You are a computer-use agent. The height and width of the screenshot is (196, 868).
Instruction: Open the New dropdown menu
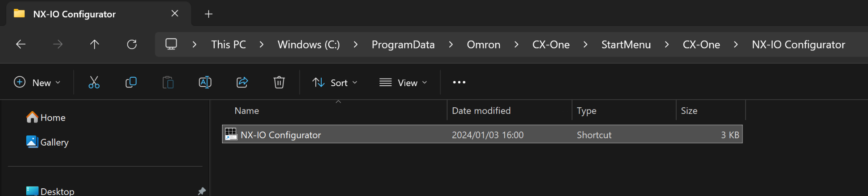pyautogui.click(x=37, y=82)
